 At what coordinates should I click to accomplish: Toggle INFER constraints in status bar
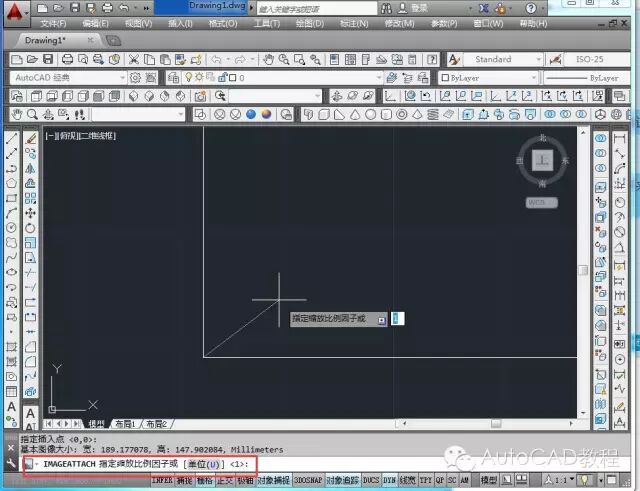pos(162,480)
